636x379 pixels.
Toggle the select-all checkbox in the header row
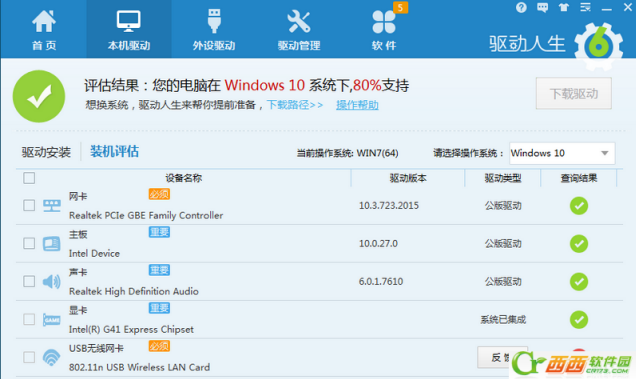tap(29, 178)
